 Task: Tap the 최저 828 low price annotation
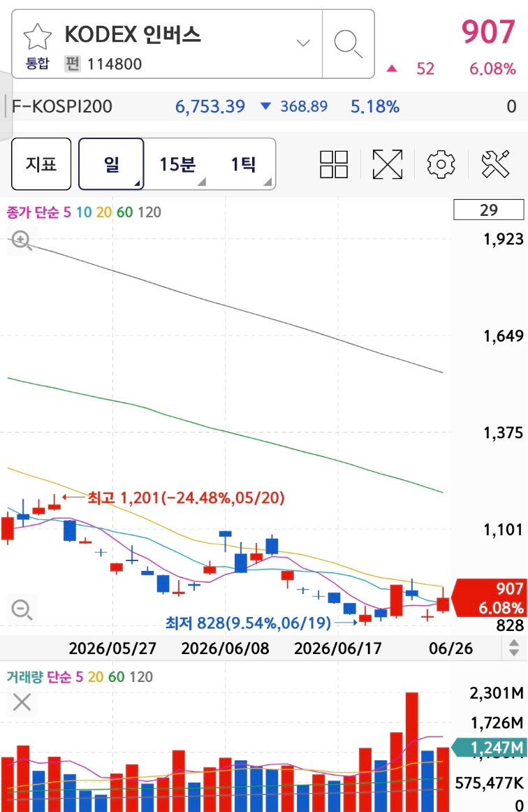pos(248,622)
